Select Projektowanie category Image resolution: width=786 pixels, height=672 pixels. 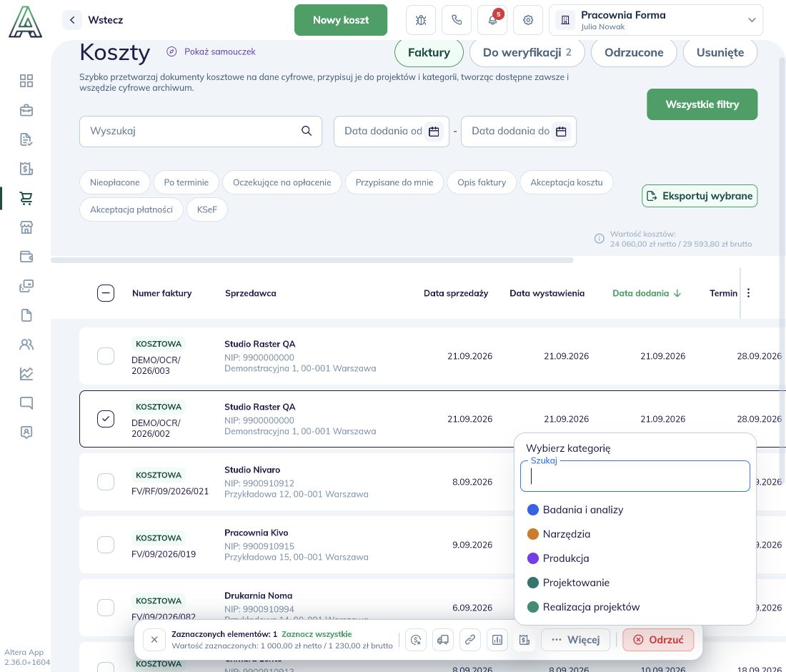[635, 583]
